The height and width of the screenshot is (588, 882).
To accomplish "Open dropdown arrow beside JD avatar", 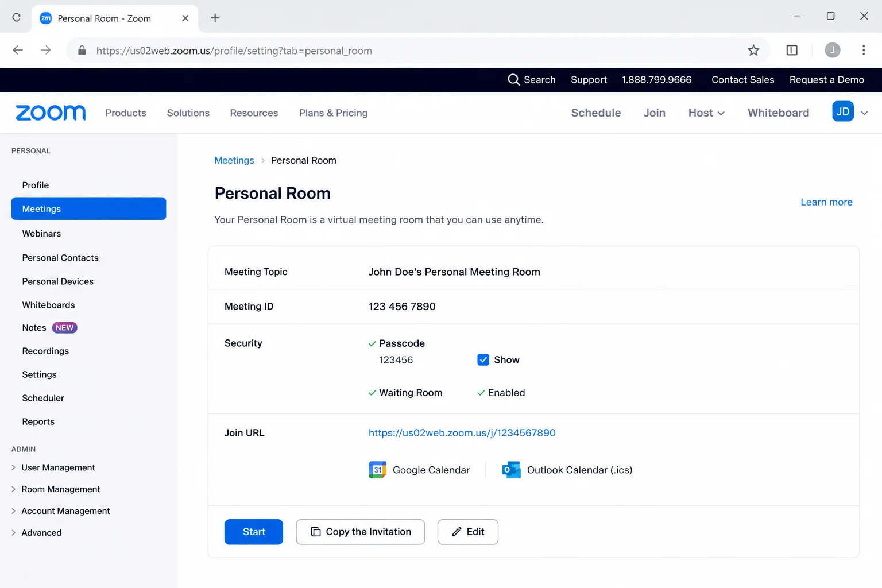I will pos(864,113).
